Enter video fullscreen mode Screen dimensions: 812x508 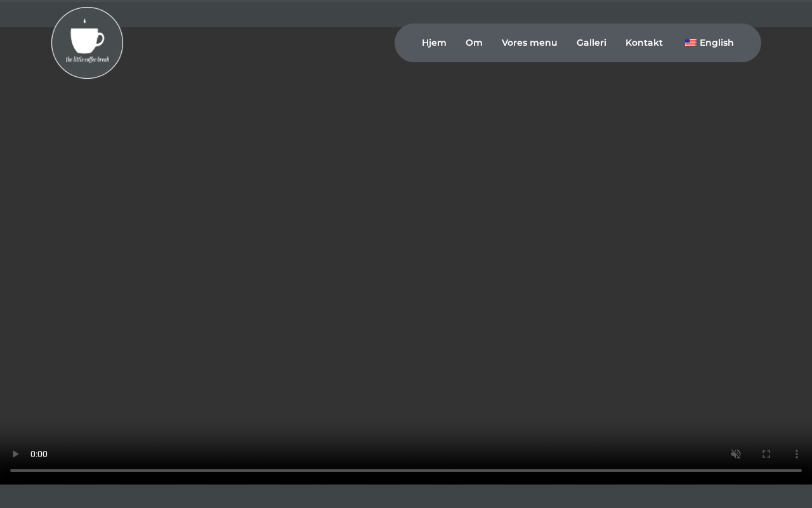point(766,454)
